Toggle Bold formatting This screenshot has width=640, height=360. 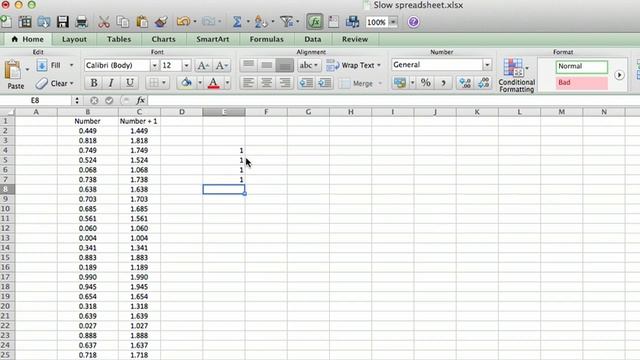coord(93,83)
